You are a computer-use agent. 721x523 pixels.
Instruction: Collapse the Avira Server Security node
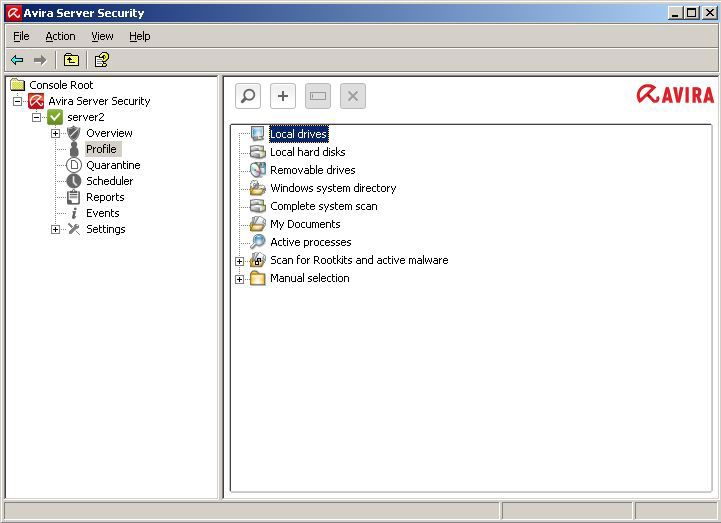click(17, 101)
